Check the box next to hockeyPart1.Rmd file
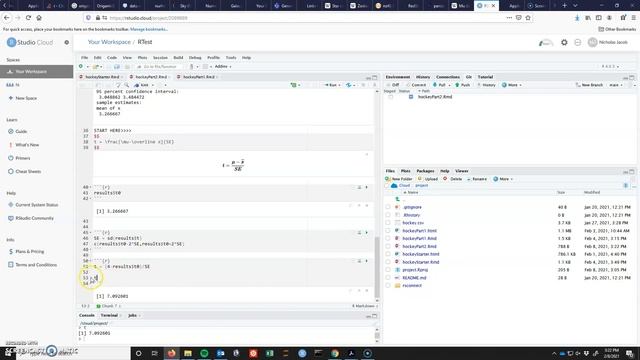This screenshot has height=360, width=640. point(388,238)
